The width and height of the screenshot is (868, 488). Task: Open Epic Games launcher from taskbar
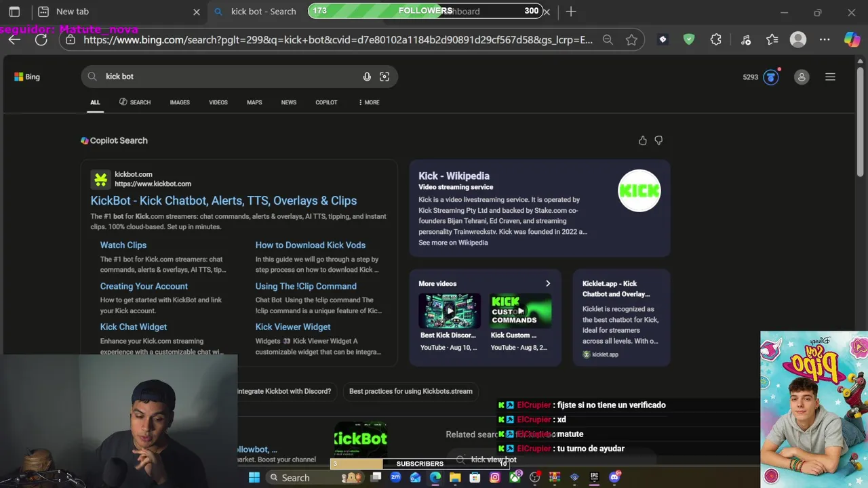tap(594, 477)
